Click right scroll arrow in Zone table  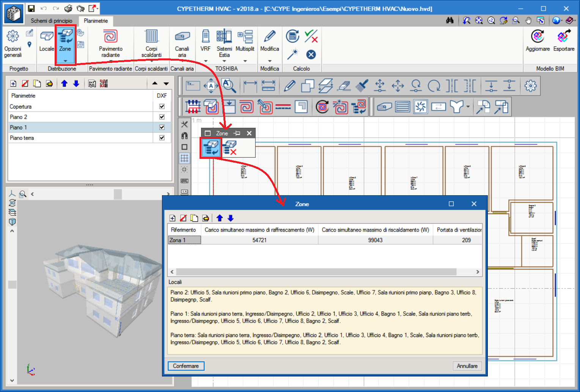(x=478, y=272)
